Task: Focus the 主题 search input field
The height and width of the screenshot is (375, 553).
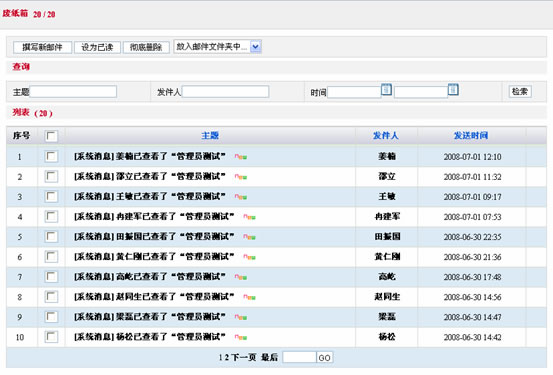Action: tap(73, 92)
